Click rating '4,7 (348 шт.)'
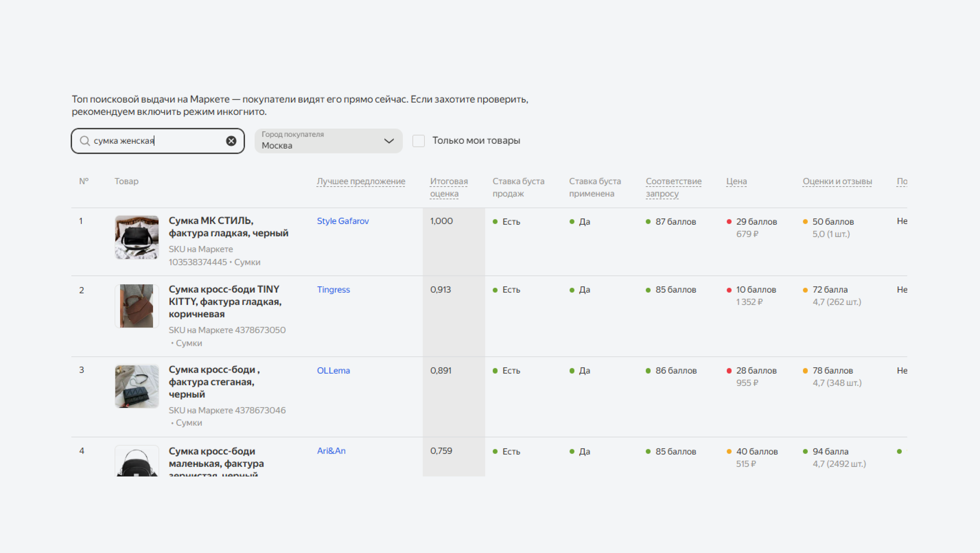Screen dimensions: 980x553 click(x=837, y=383)
